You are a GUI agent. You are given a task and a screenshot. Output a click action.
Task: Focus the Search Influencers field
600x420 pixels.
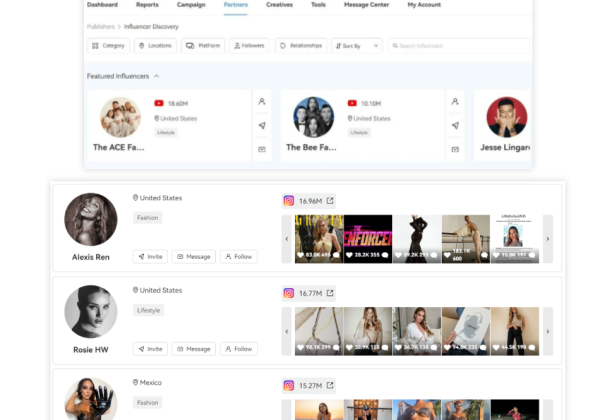[459, 46]
